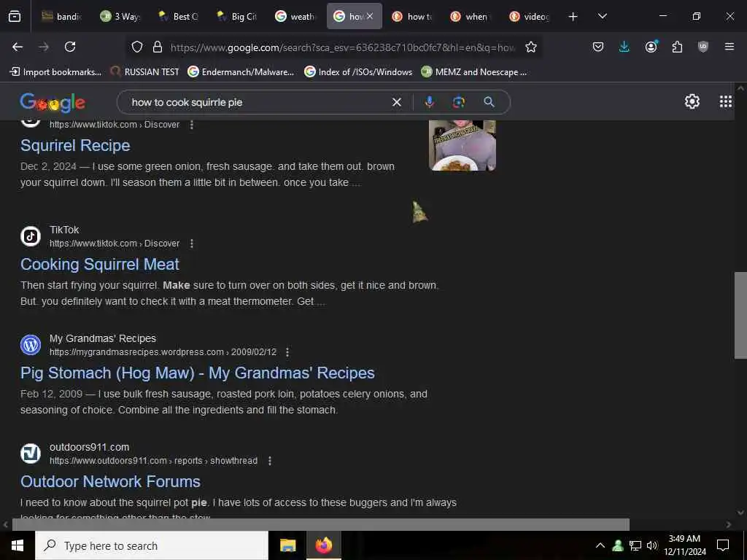Screen dimensions: 747x560
Task: Click the horizontal scrollbar thumb
Action: click(x=321, y=524)
